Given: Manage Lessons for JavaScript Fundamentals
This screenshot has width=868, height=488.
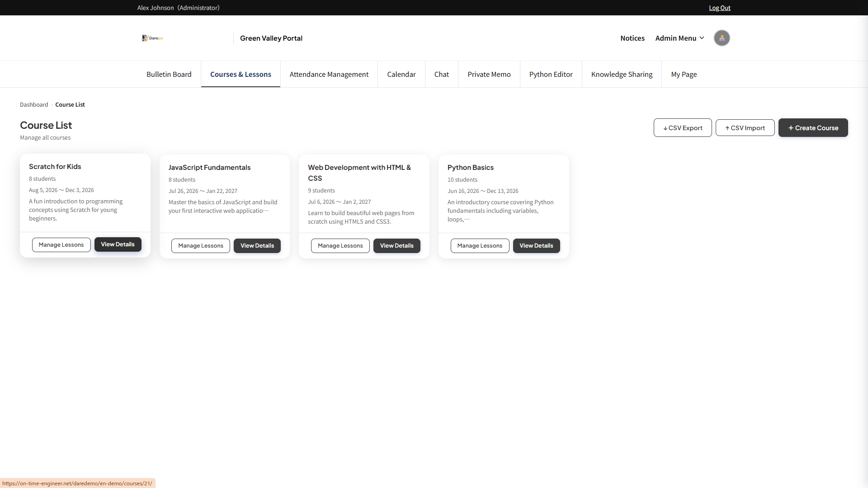Looking at the screenshot, I should [x=201, y=246].
